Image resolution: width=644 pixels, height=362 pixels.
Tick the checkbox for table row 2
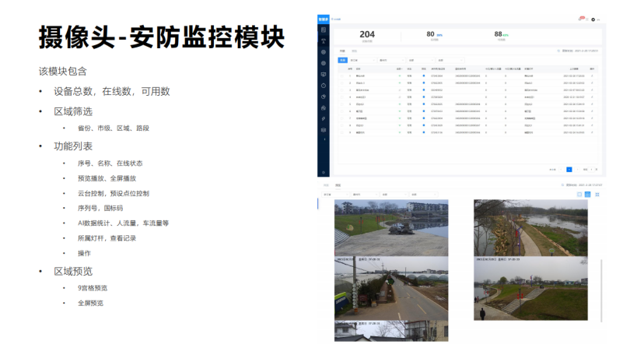point(341,83)
